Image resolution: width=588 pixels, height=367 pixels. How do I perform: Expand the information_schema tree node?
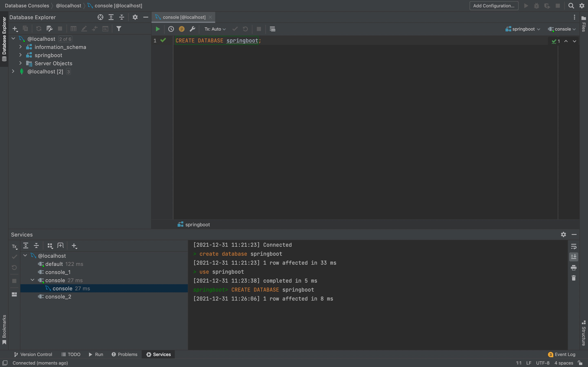(20, 47)
